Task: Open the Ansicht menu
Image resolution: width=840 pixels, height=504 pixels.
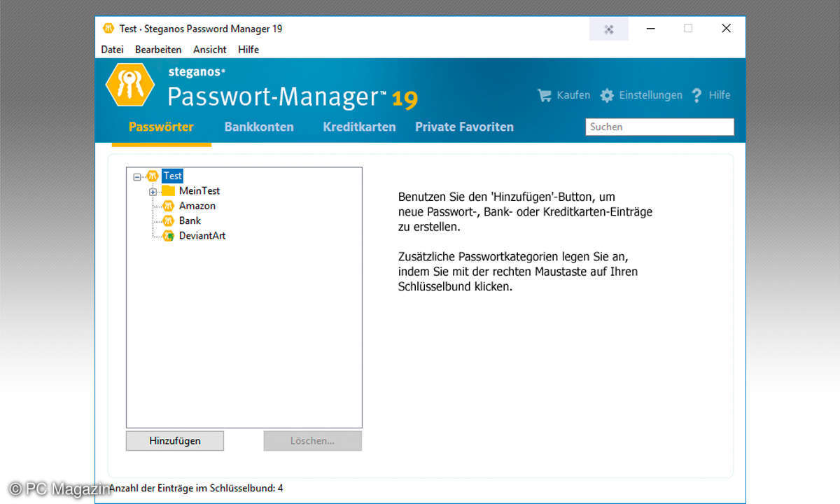Action: (x=210, y=50)
